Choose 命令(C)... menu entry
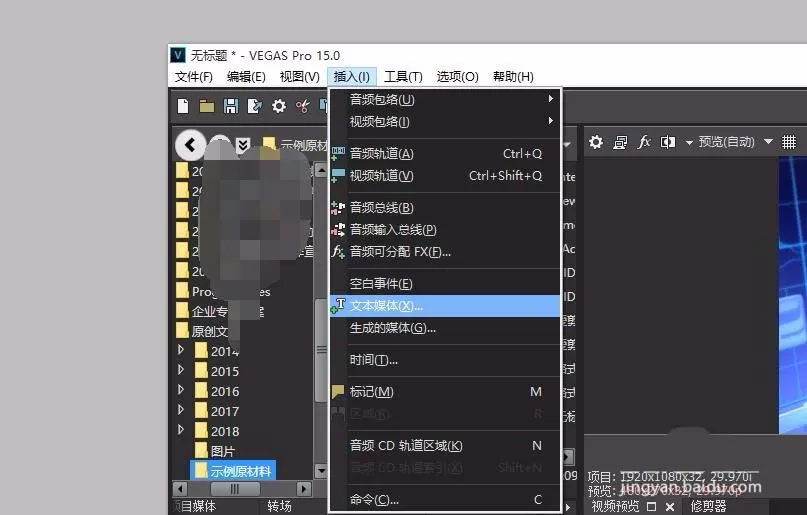807x515 pixels. 445,499
